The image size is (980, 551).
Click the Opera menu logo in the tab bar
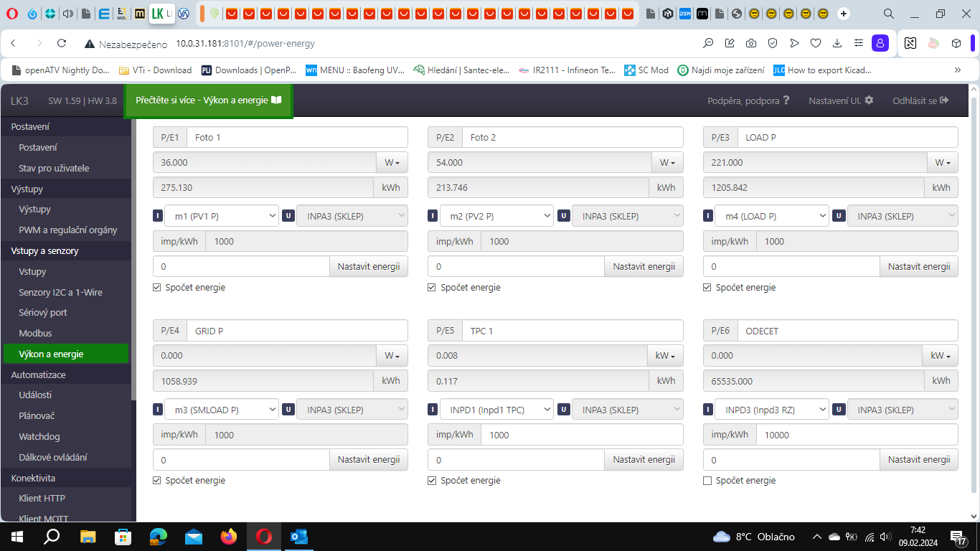12,14
